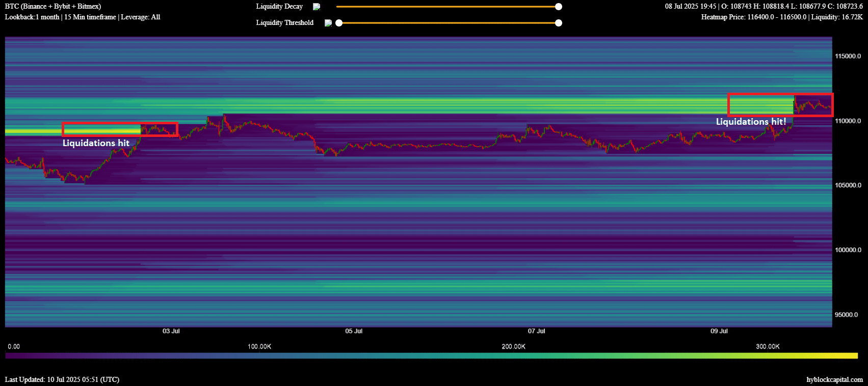
Task: Click the "Lookback:1 month" setting text
Action: coord(32,17)
